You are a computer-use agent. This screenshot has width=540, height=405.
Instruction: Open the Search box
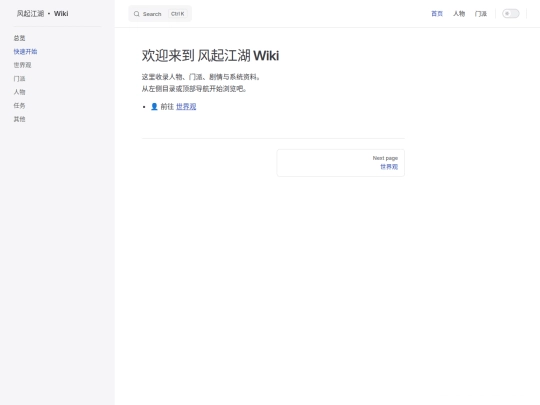tap(160, 14)
